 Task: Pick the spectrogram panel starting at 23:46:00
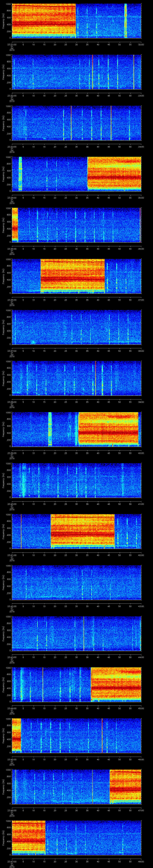tap(76, 786)
